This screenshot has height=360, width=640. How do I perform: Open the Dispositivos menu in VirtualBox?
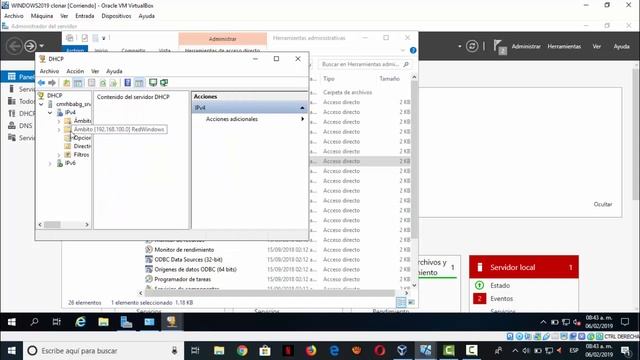(x=116, y=16)
